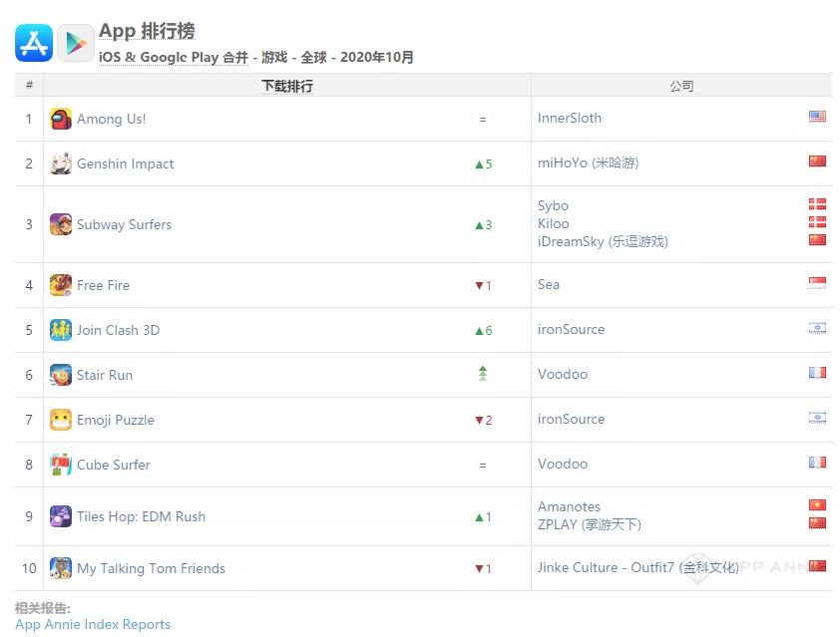Click the China flag beside miHoYo
Screen dimensions: 840x637
817,161
